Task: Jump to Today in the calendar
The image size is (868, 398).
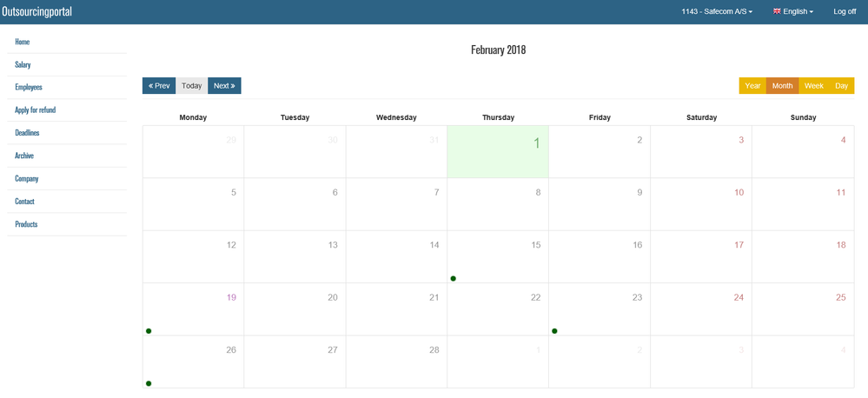Action: coord(192,86)
